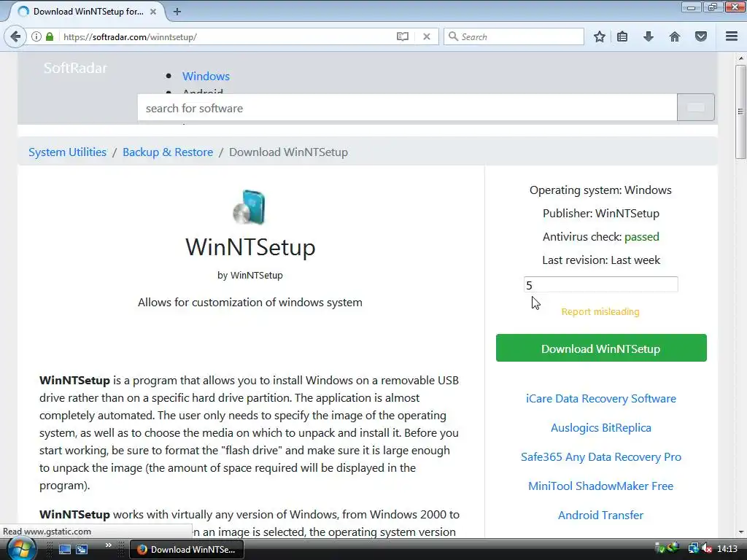
Task: Open the Windows category link
Action: coord(206,76)
